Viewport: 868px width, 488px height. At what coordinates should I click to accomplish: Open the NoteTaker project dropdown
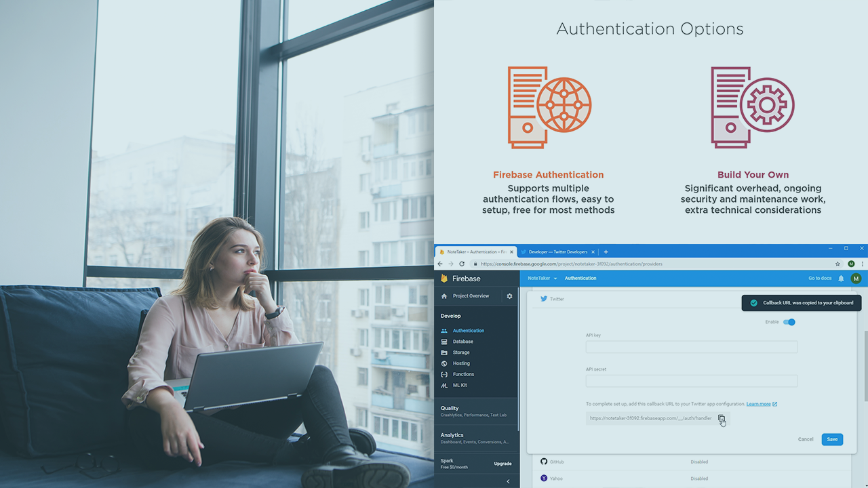tap(542, 279)
